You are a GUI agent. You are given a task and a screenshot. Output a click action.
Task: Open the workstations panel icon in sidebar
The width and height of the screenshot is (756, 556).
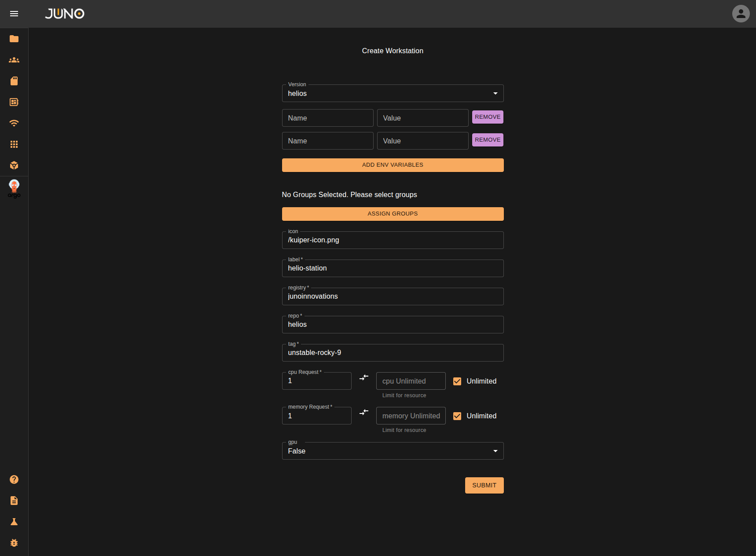point(14,102)
